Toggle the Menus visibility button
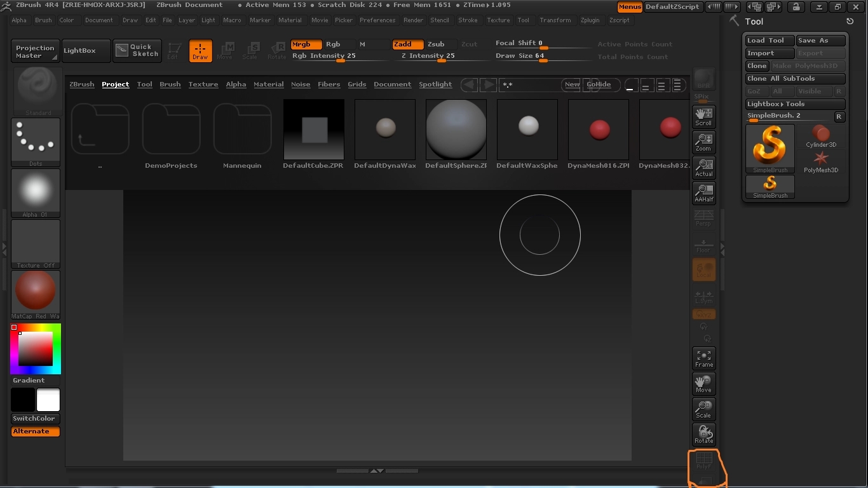 [630, 7]
